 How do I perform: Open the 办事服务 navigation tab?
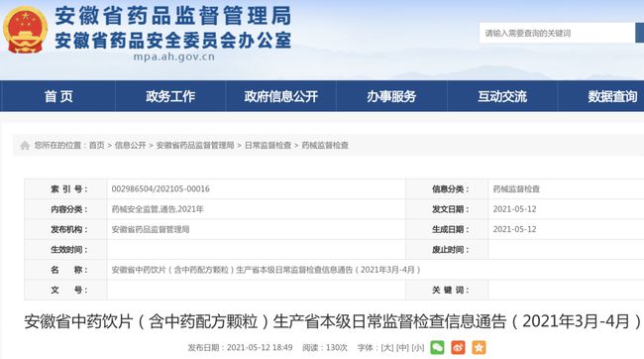[391, 96]
